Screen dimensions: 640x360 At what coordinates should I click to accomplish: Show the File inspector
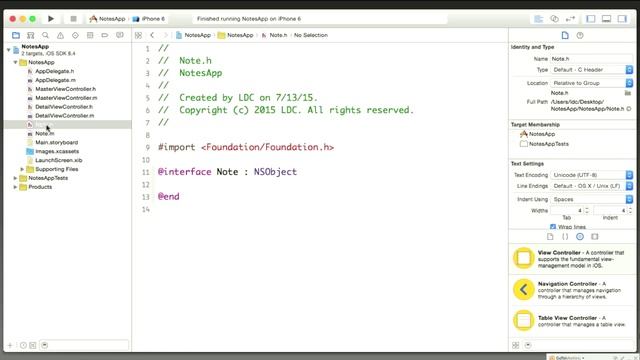click(565, 36)
